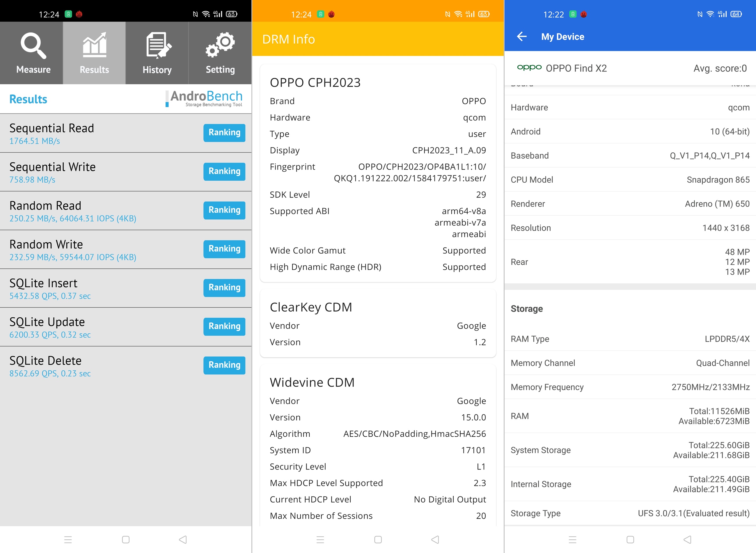Select the Storage Type UFS 3.0/3.1 row
This screenshot has width=756, height=553.
pos(630,513)
